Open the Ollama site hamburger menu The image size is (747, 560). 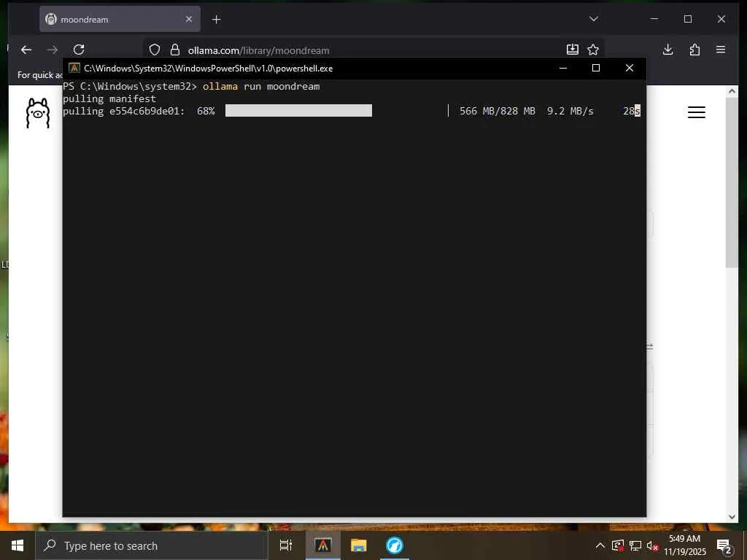(697, 112)
